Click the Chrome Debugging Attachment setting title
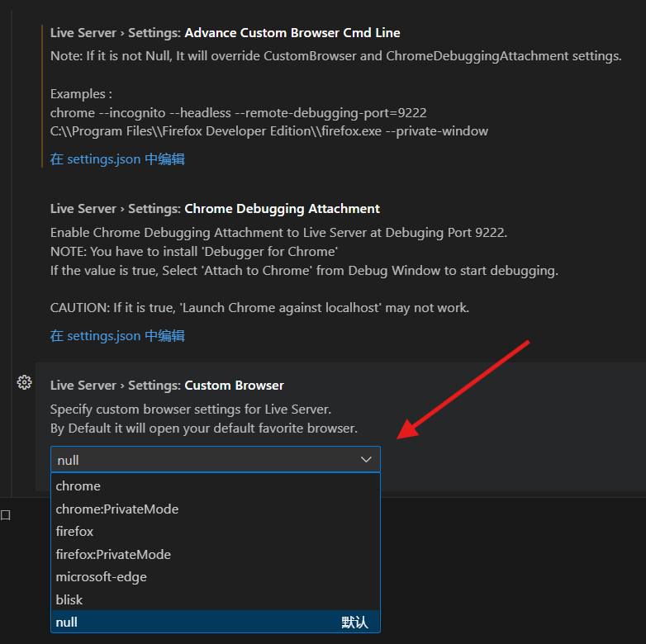This screenshot has height=644, width=646. tap(215, 209)
